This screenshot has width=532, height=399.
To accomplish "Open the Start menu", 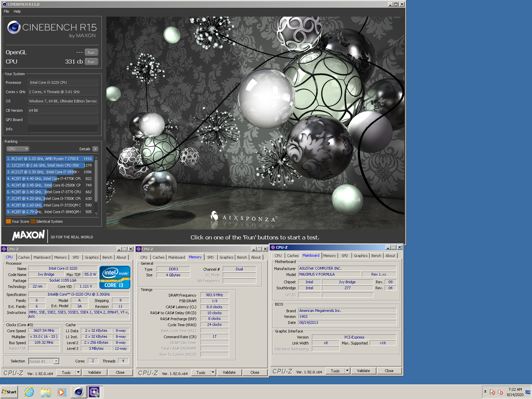I will click(9, 392).
